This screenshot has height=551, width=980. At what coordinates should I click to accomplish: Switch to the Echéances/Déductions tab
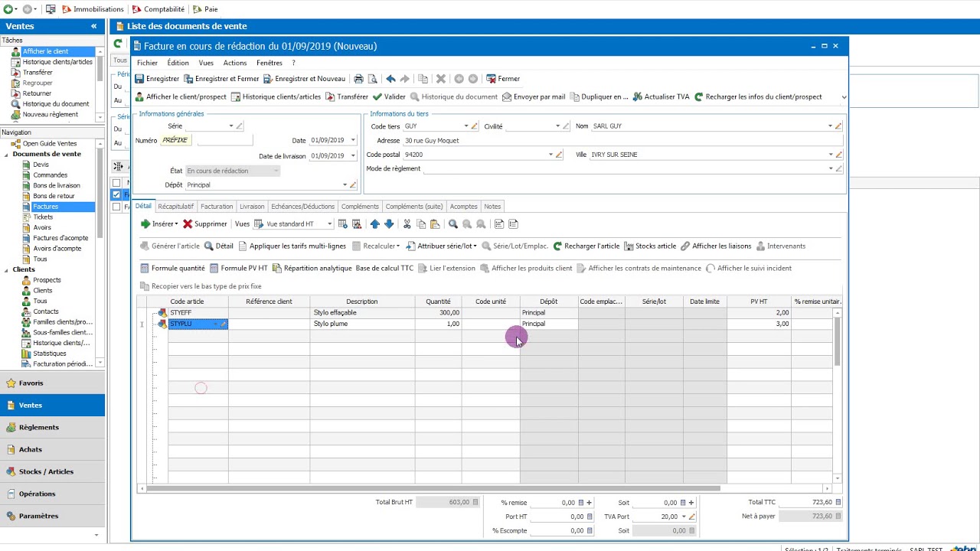coord(302,207)
